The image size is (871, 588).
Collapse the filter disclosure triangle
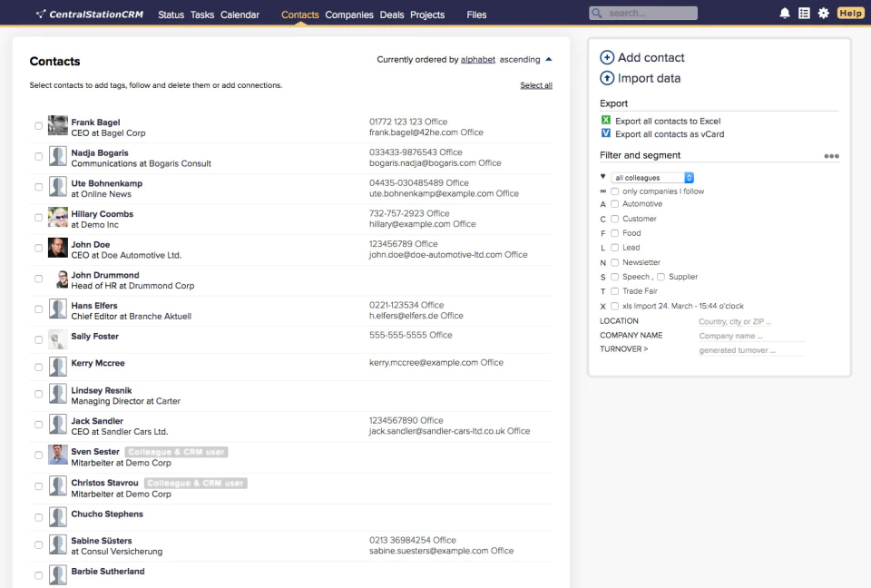coord(602,176)
